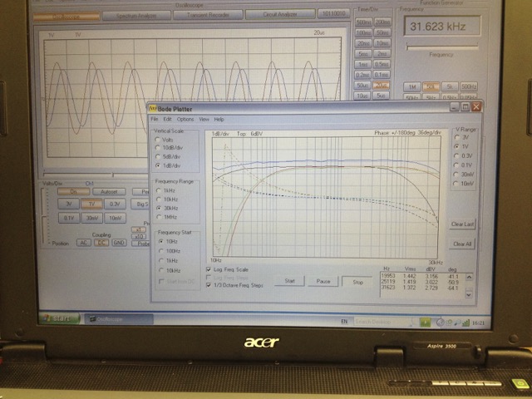This screenshot has height=399, width=532.
Task: Click the data table scroll-down arrow
Action: point(469,294)
